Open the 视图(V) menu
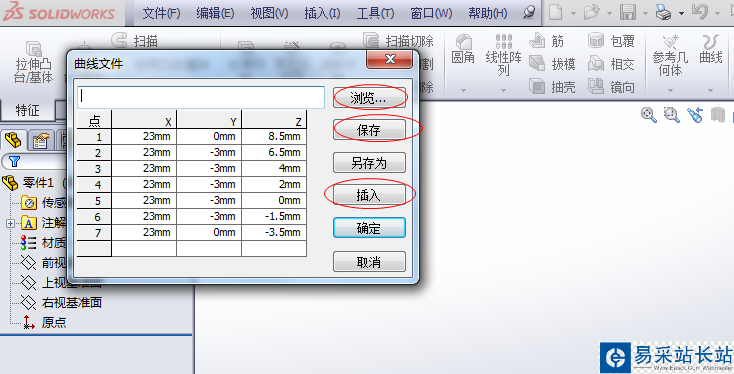This screenshot has width=734, height=374. pos(269,13)
